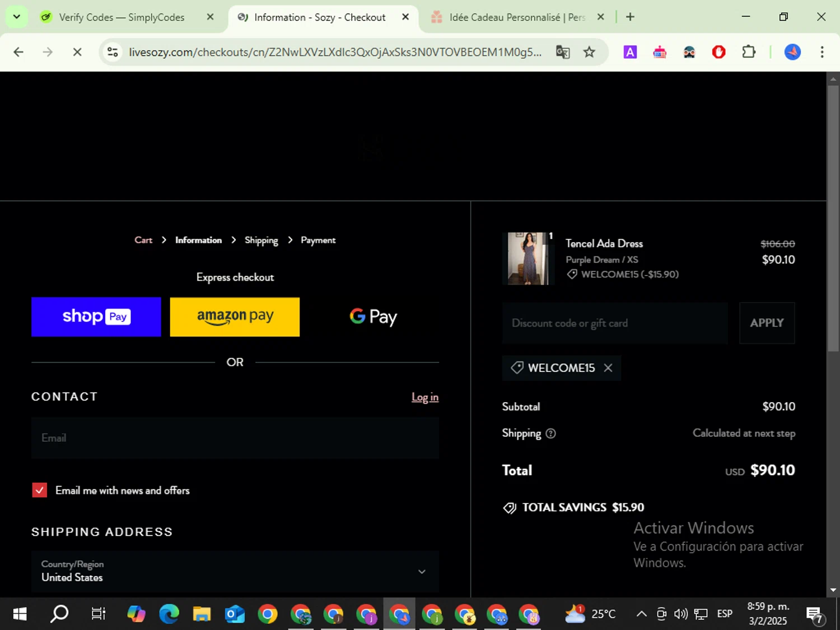The image size is (840, 630).
Task: Pay with Shop Pay
Action: 96,317
